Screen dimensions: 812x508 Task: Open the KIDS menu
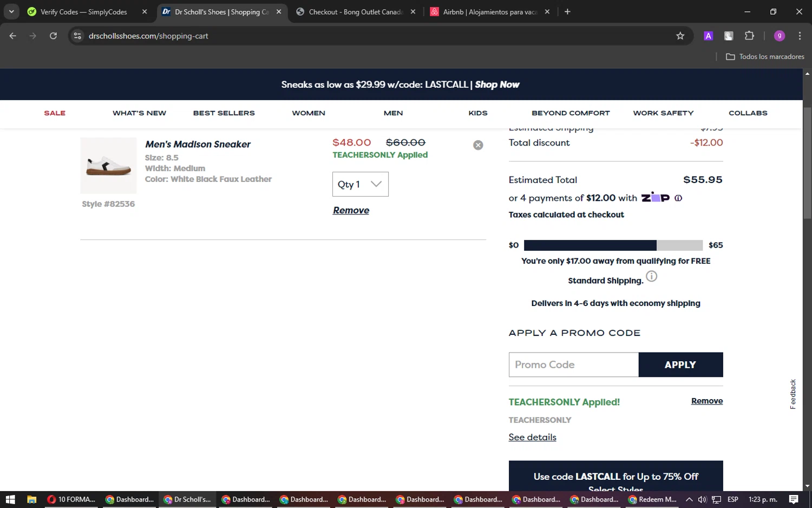tap(478, 113)
